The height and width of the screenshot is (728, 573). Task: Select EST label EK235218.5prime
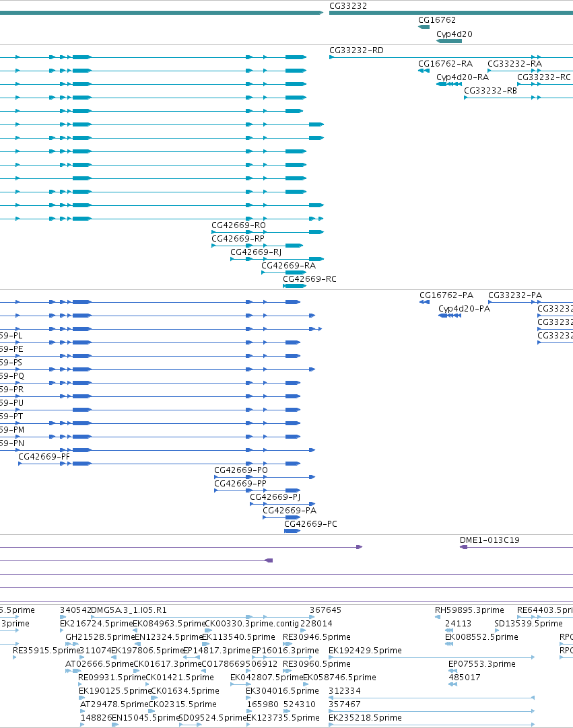[365, 718]
